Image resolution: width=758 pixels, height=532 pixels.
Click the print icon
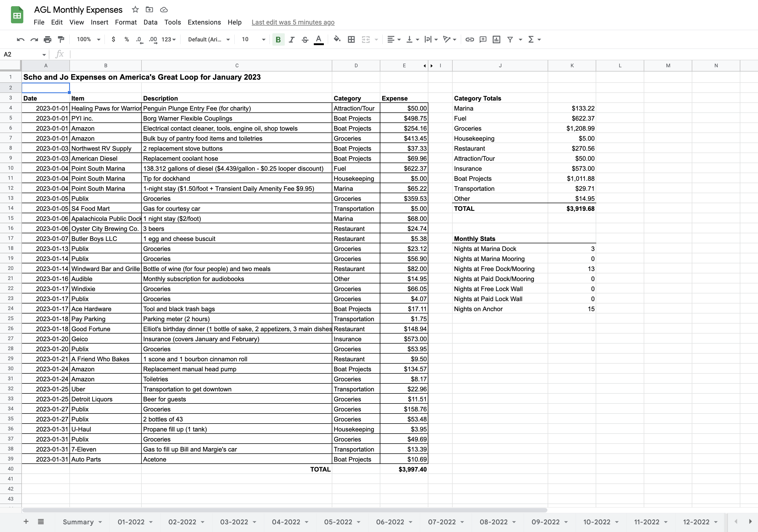(48, 40)
